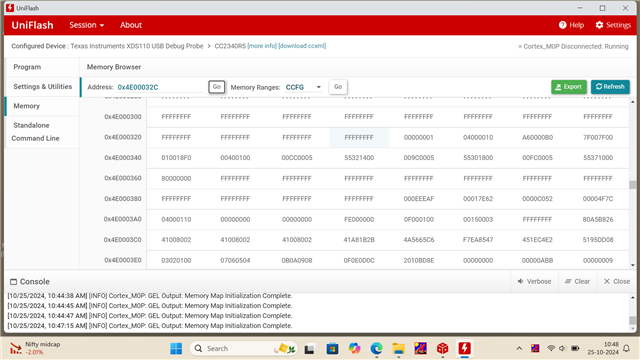Image resolution: width=640 pixels, height=360 pixels.
Task: Open Task View on the taskbar
Action: point(309,349)
